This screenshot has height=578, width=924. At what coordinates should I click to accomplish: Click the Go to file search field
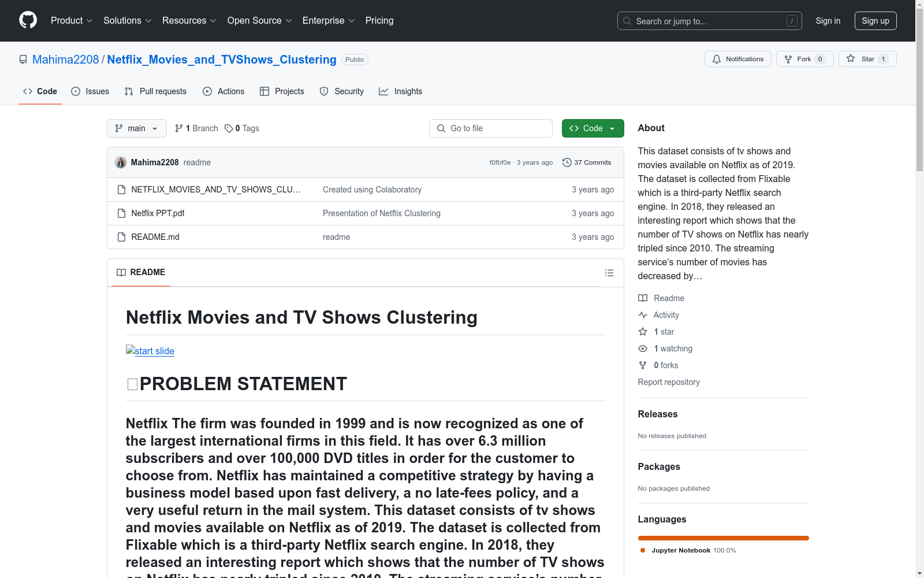(491, 128)
